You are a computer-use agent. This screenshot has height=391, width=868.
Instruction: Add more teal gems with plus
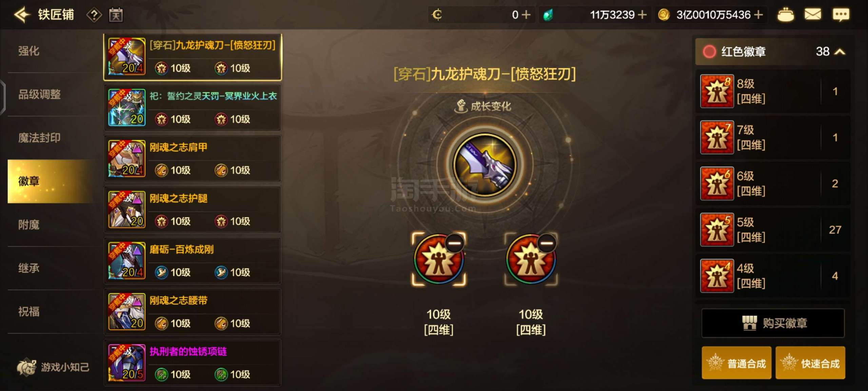click(642, 15)
